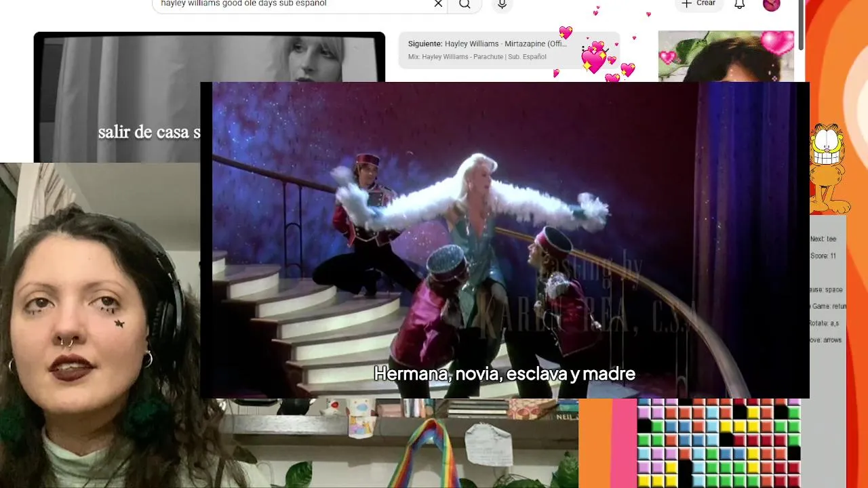This screenshot has width=868, height=488.
Task: Open the Siguiente Hayley Williams Mirtazapine panel
Action: pos(509,49)
